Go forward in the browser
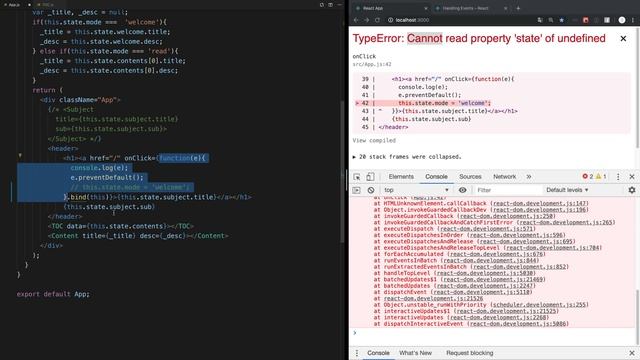 [x=366, y=20]
